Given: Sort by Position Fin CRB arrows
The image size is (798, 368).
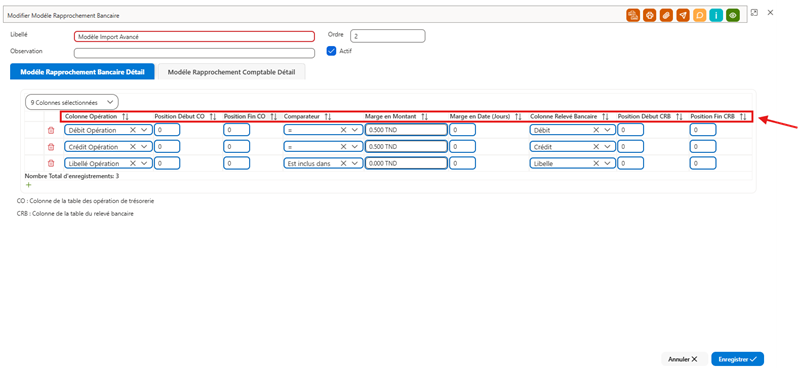Looking at the screenshot, I should pyautogui.click(x=743, y=117).
